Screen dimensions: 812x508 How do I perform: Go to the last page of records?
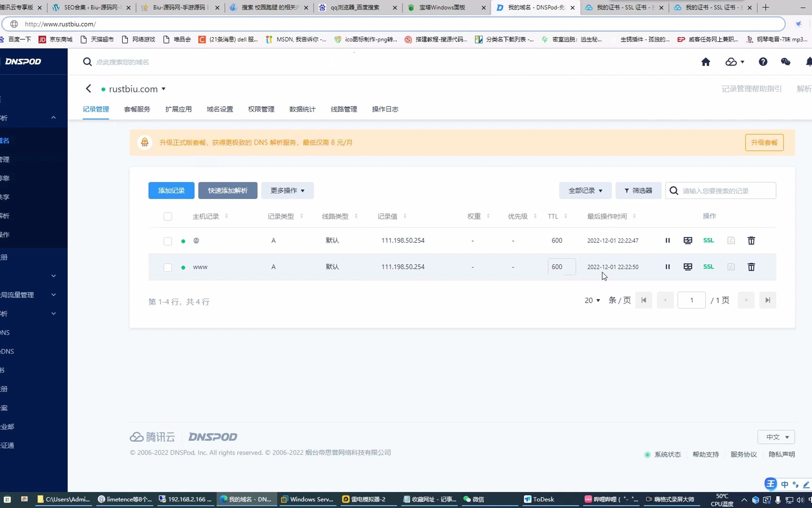point(768,300)
